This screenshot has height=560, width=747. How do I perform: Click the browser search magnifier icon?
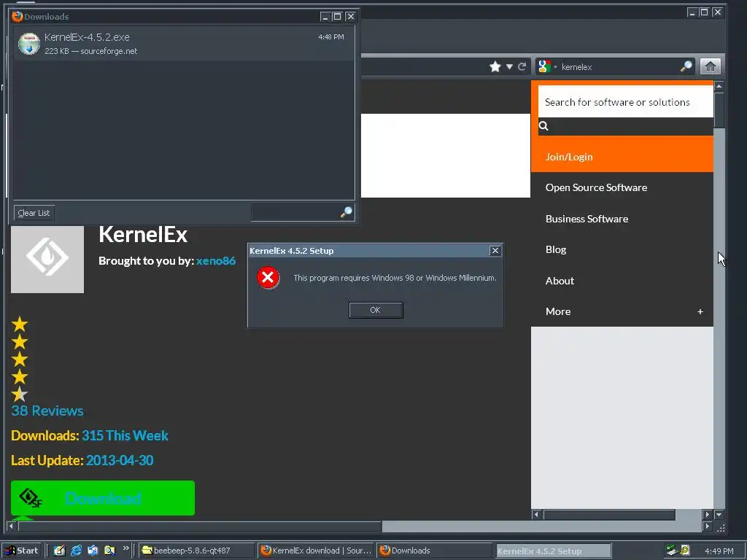coord(686,66)
